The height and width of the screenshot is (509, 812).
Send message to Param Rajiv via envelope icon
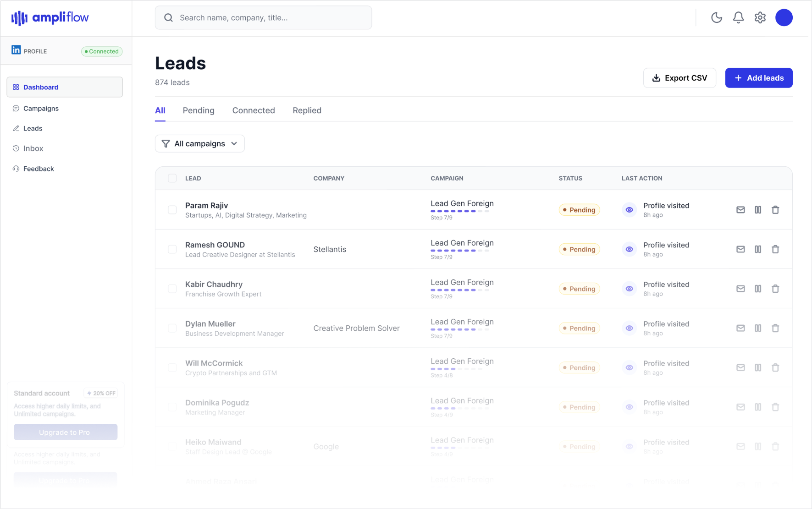tap(740, 210)
